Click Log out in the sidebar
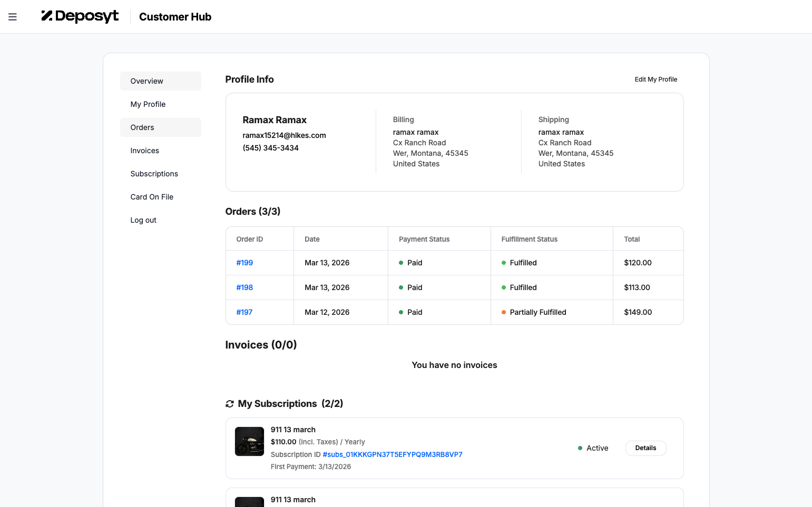The width and height of the screenshot is (812, 507). [x=161, y=220]
